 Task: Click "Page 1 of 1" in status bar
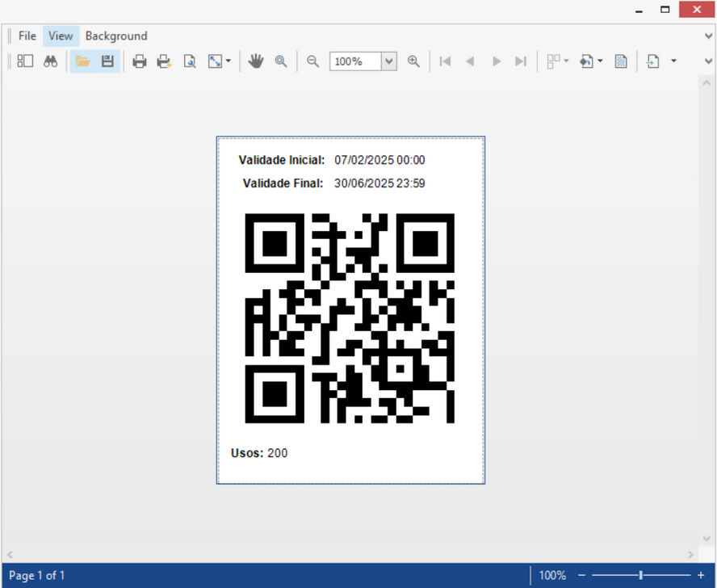click(36, 575)
